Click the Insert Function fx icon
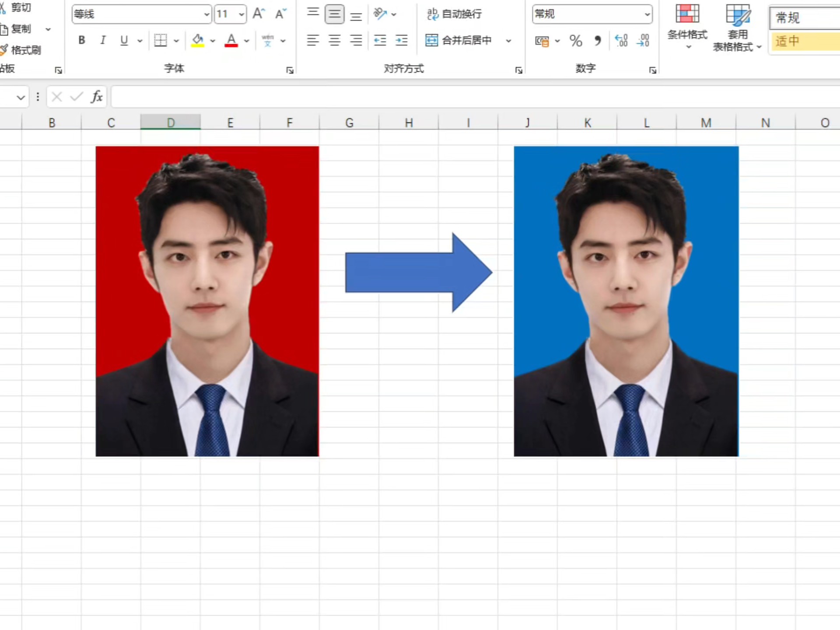This screenshot has height=630, width=840. point(97,96)
